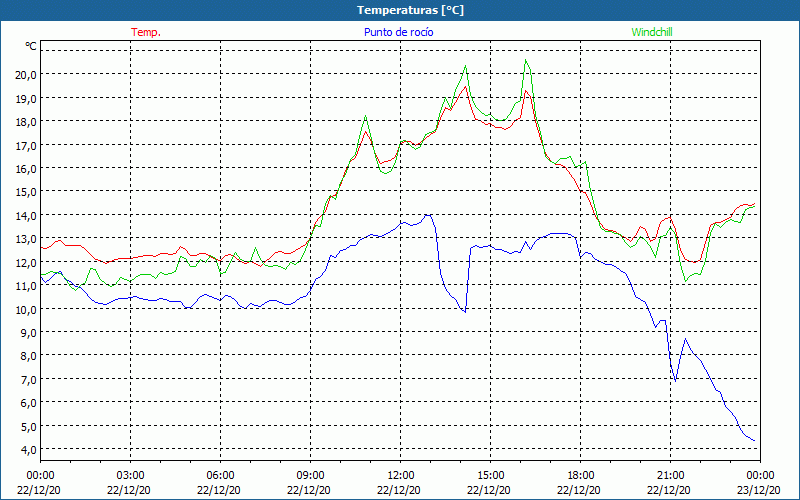Click the 14,0 y-axis value
Viewport: 800px width, 500px height.
(x=27, y=215)
